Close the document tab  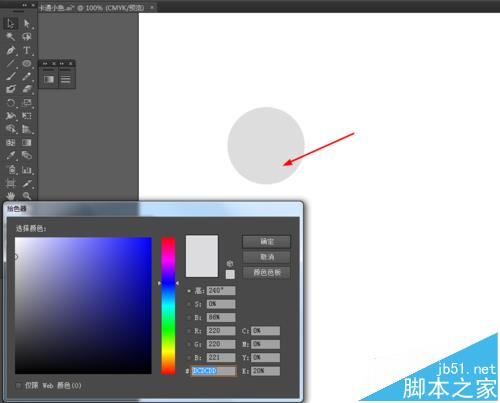152,7
